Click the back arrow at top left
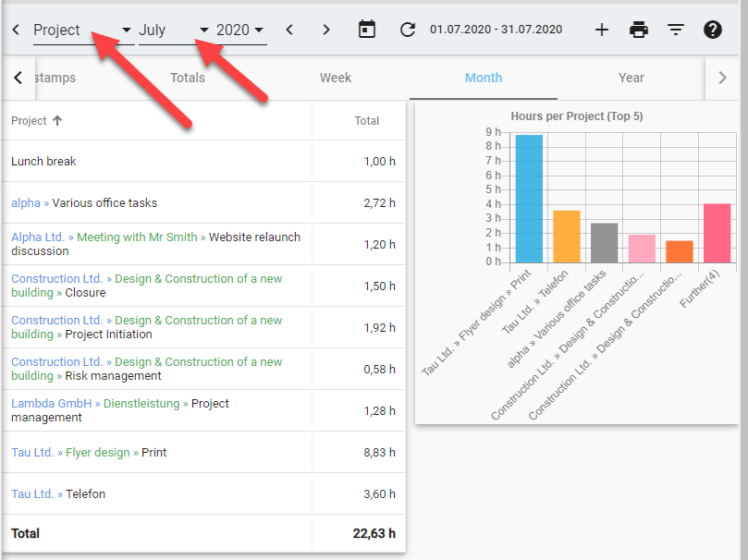This screenshot has width=748, height=560. coord(16,30)
